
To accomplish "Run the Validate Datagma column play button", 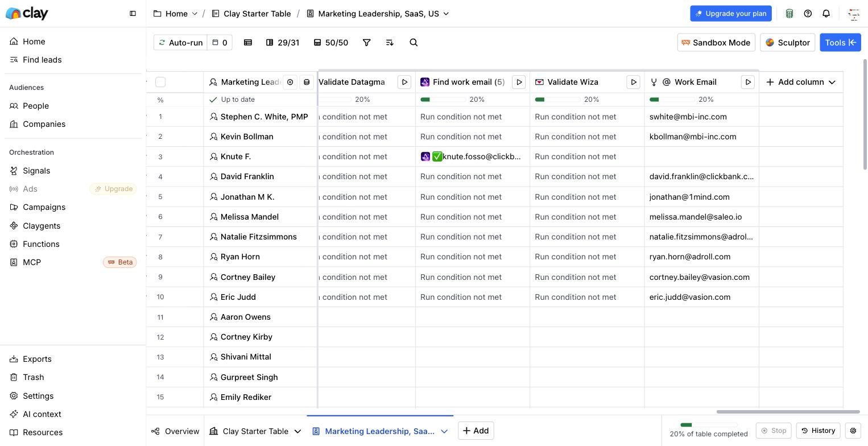I will click(x=404, y=82).
